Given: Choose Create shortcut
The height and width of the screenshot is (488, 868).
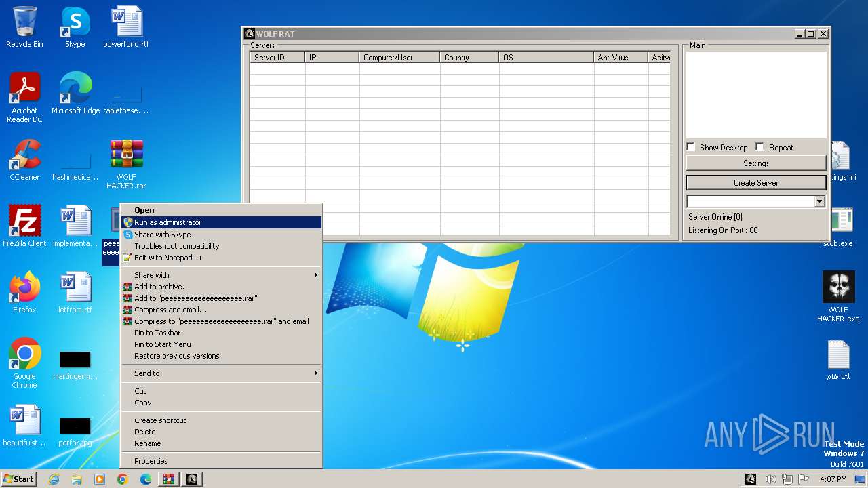Looking at the screenshot, I should tap(221, 420).
